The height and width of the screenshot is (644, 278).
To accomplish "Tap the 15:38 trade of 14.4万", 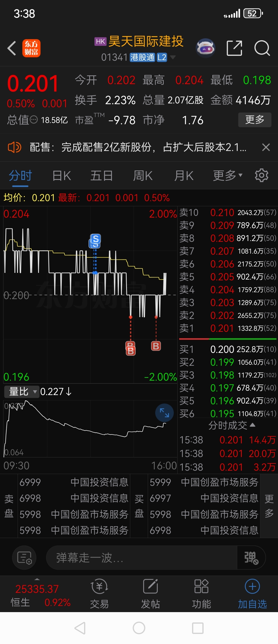I will (x=228, y=440).
